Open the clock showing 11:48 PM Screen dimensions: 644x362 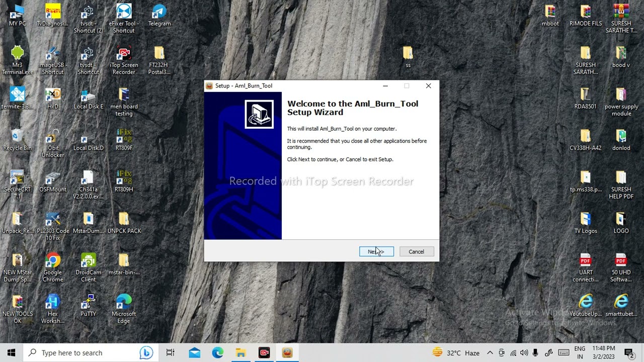(x=603, y=352)
